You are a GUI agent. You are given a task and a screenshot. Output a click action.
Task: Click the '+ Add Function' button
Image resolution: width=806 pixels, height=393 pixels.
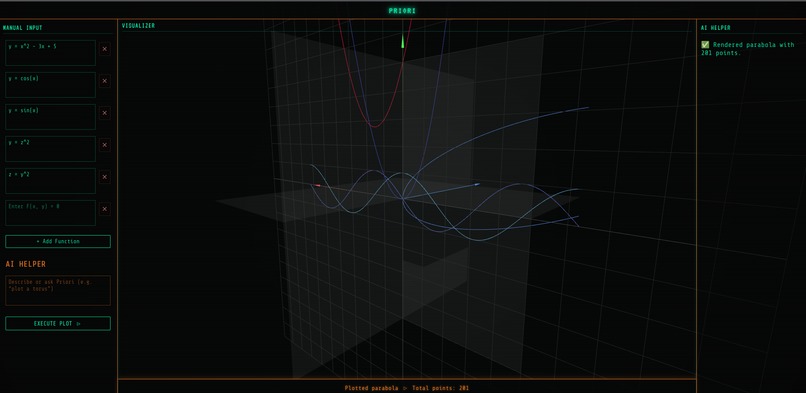(58, 241)
